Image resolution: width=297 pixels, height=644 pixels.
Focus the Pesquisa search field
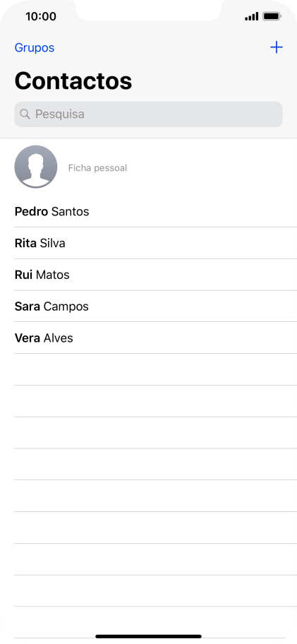click(148, 114)
